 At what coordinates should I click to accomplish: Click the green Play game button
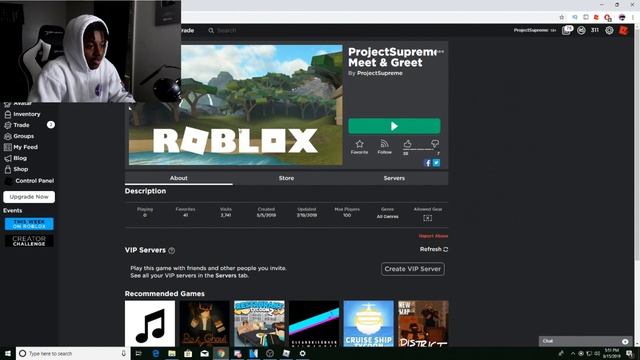coord(394,126)
